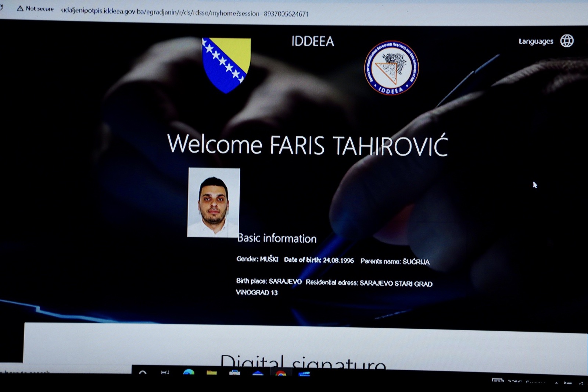Screen dimensions: 588x392
Task: Click the Bosnia and Herzegovina coat of arms
Action: (226, 65)
